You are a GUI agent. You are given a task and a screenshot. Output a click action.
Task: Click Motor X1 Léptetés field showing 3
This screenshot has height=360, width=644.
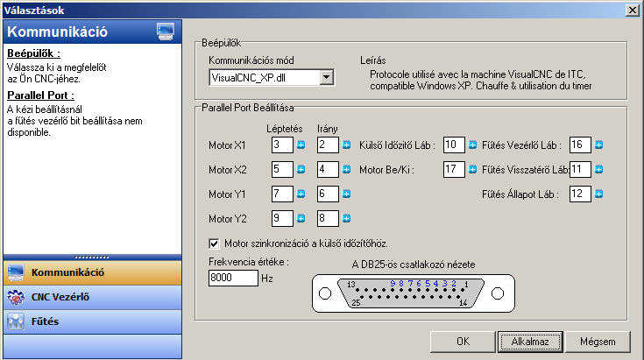tap(282, 145)
